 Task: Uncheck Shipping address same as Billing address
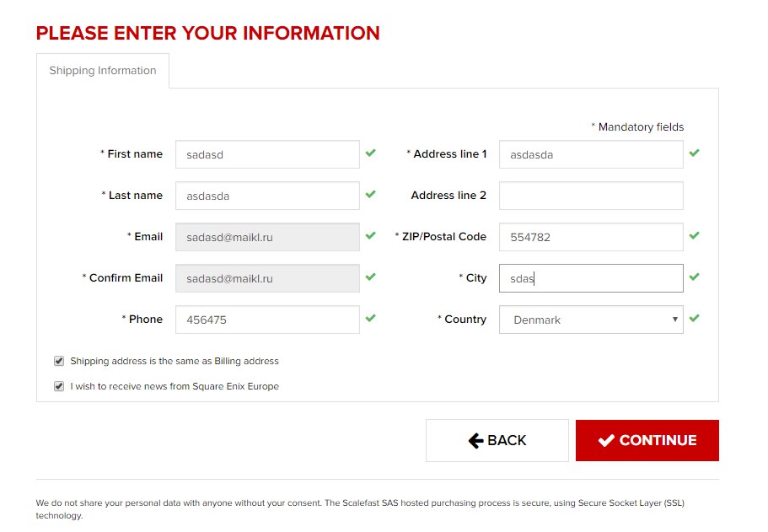point(59,361)
